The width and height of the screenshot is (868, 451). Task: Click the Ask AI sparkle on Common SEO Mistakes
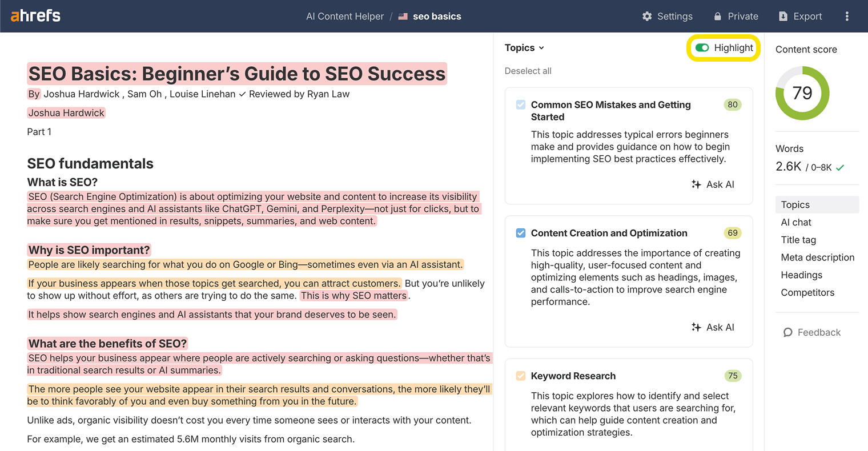(x=696, y=184)
